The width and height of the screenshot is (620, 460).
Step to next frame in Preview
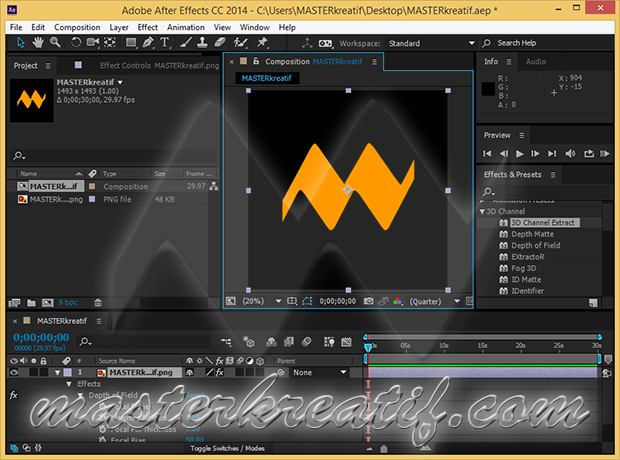click(x=535, y=153)
